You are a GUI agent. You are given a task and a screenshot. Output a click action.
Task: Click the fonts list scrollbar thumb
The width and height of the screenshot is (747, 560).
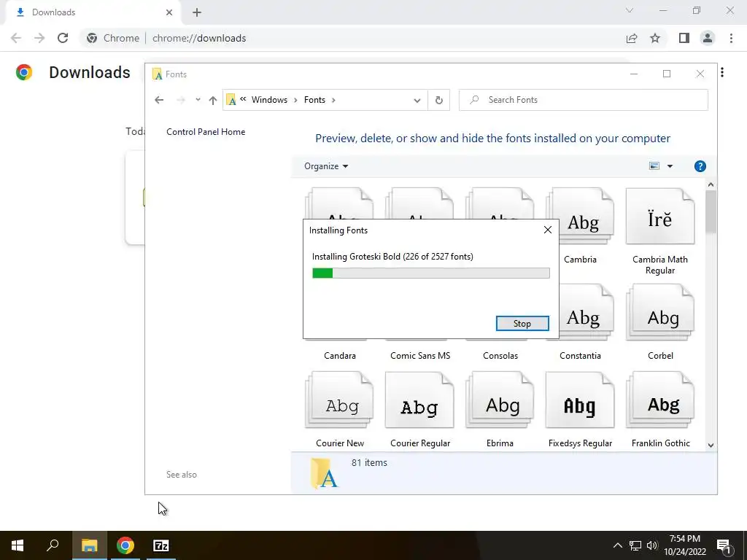711,211
